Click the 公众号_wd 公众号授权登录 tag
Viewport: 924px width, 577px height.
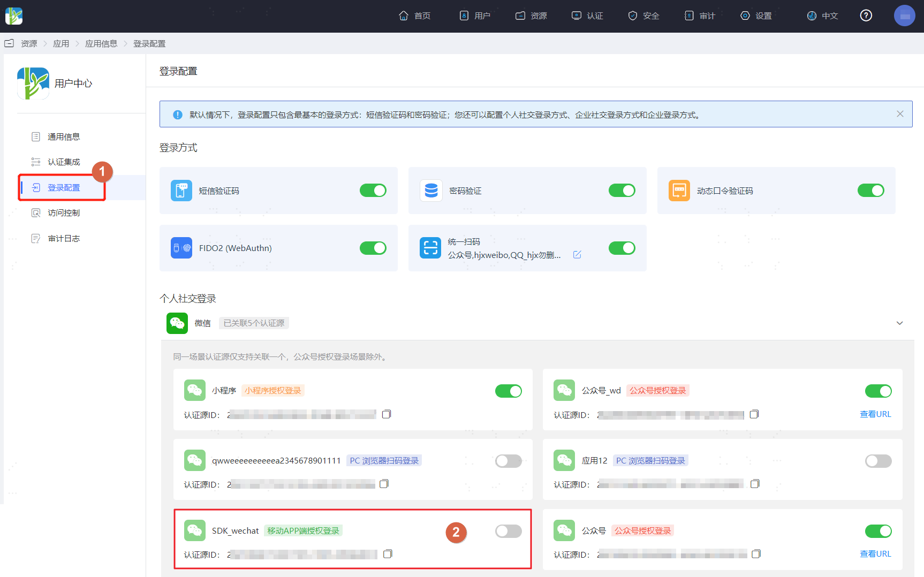657,390
